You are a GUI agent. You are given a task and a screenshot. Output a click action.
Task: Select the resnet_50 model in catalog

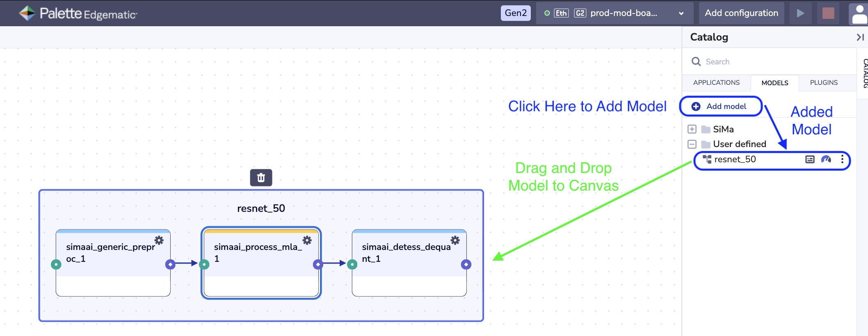[x=735, y=159]
